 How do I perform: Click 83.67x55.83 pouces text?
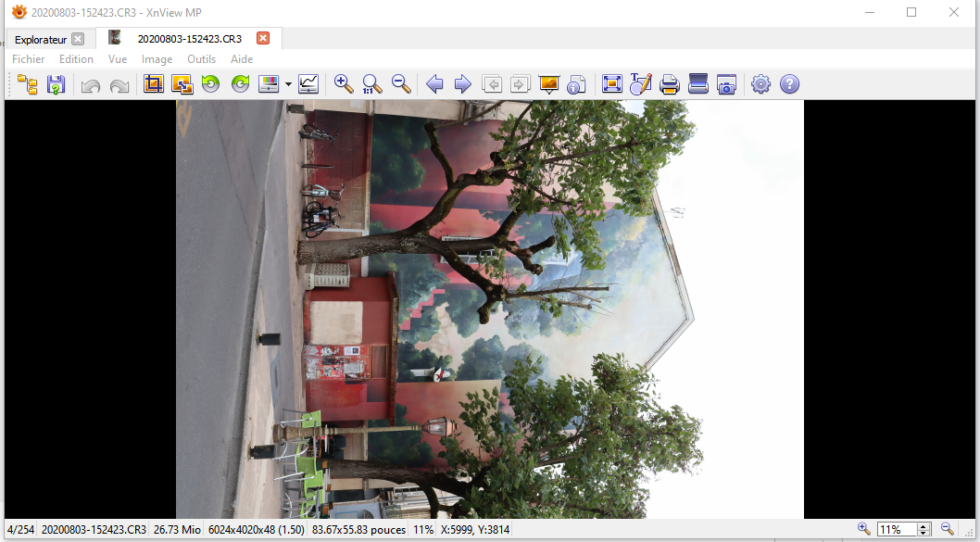coord(358,530)
